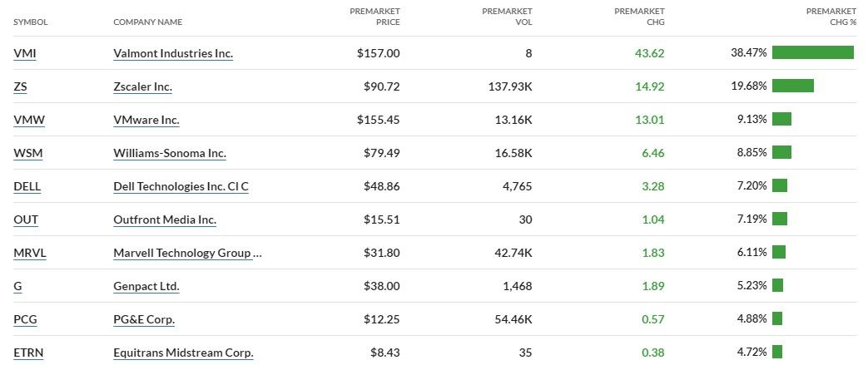Open VMware Inc. company link

[x=146, y=120]
